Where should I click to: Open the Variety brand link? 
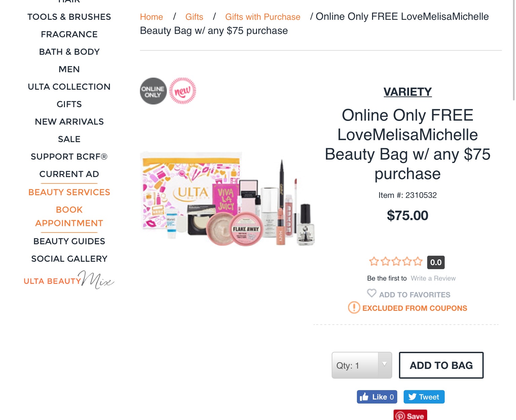tap(407, 92)
